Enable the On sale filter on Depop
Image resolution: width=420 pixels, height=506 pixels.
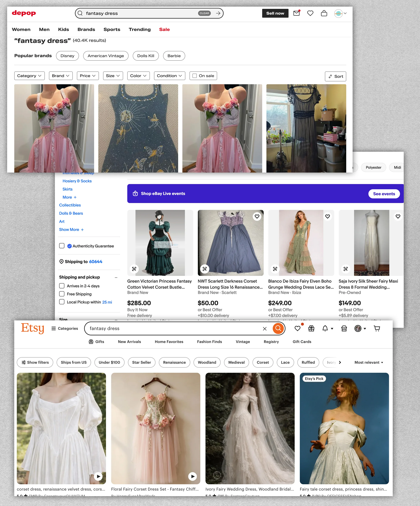tap(194, 76)
